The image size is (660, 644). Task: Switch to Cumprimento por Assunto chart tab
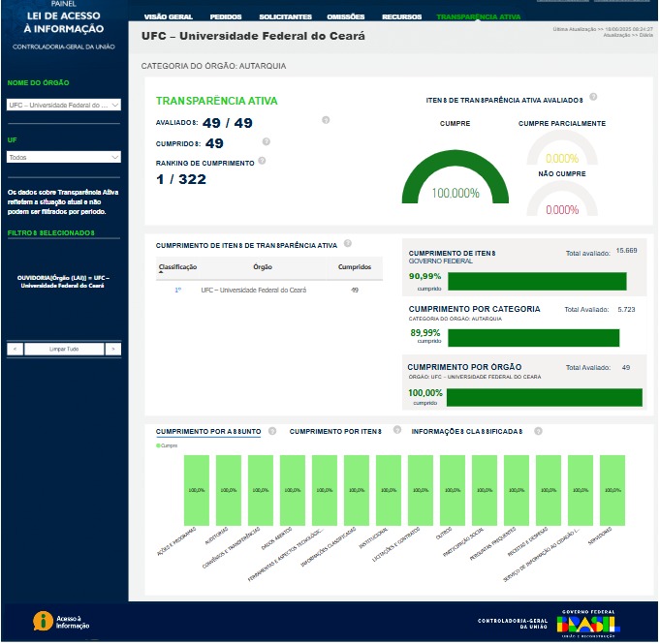tap(208, 432)
